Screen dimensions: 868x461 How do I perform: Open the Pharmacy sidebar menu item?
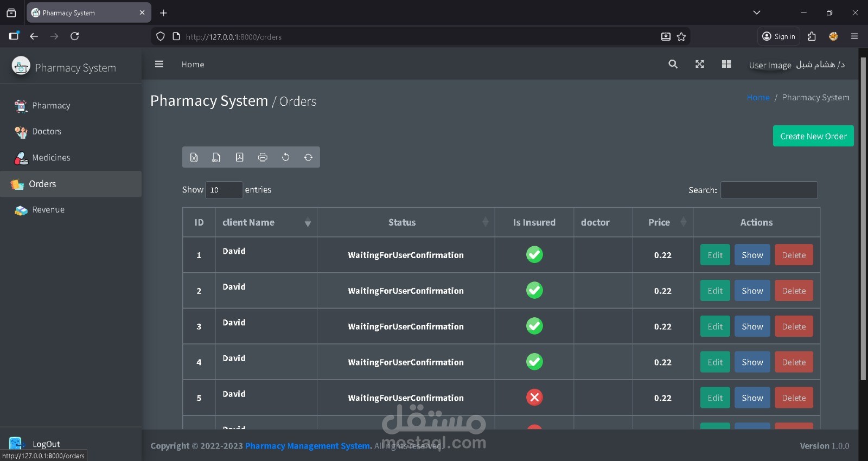coord(71,106)
